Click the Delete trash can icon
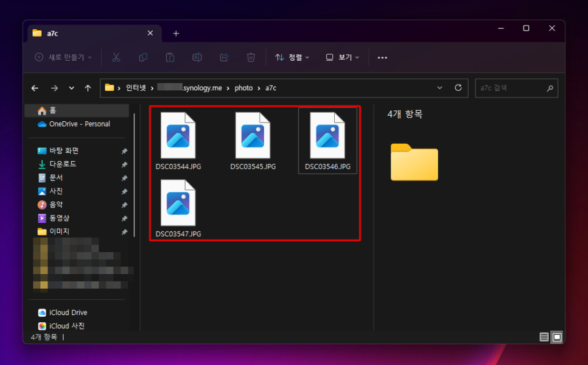 point(251,57)
